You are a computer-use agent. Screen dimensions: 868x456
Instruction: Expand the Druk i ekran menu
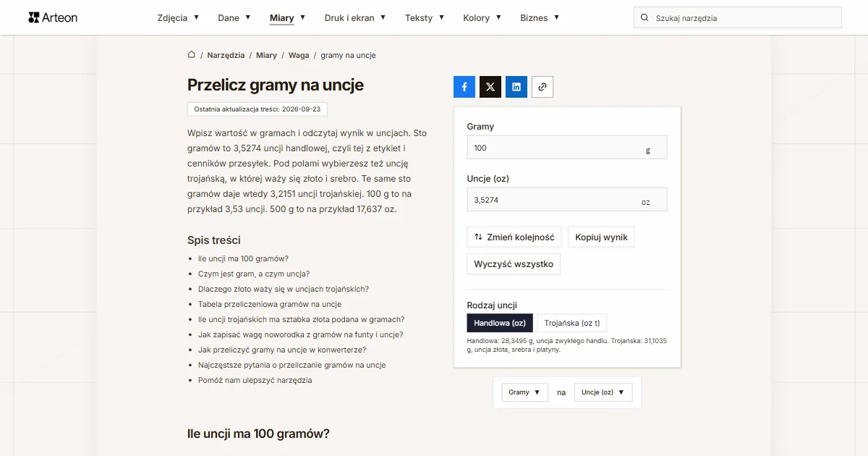355,17
